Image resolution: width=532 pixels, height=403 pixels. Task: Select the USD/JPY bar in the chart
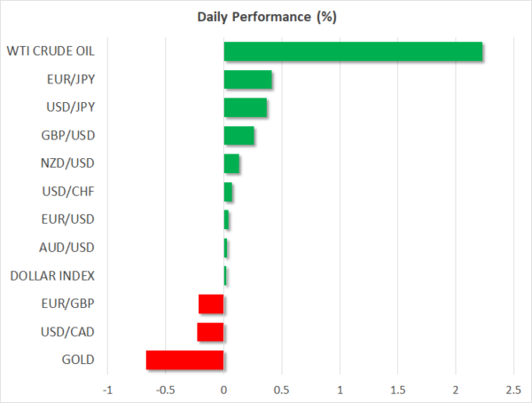[x=246, y=108]
